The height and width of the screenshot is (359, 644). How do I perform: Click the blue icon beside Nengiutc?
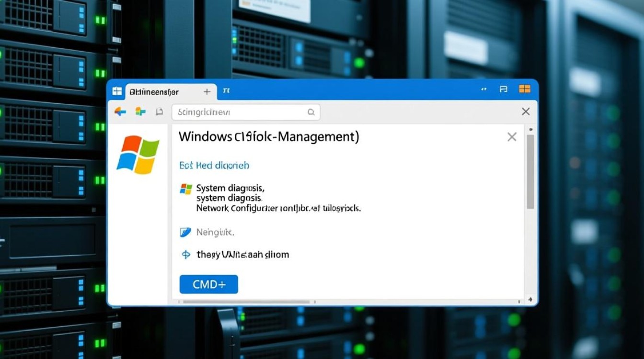point(185,233)
